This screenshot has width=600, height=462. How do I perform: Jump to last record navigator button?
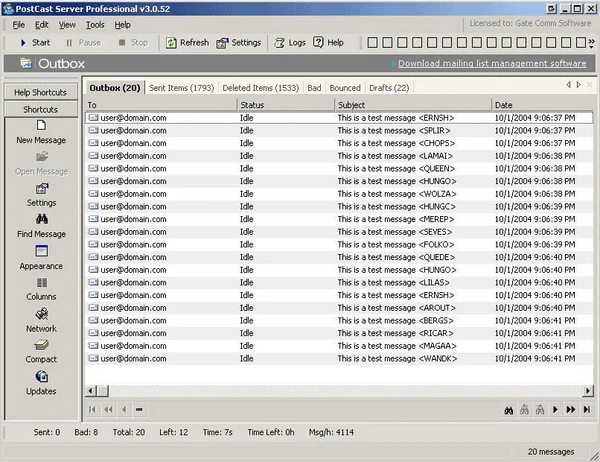[x=587, y=410]
